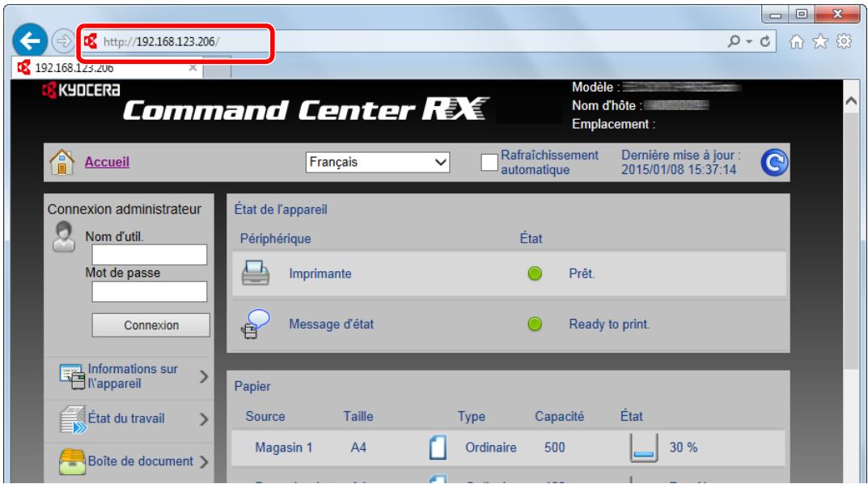Focus the Mot de passe field
Viewport: 868px width, 484px height.
point(150,291)
